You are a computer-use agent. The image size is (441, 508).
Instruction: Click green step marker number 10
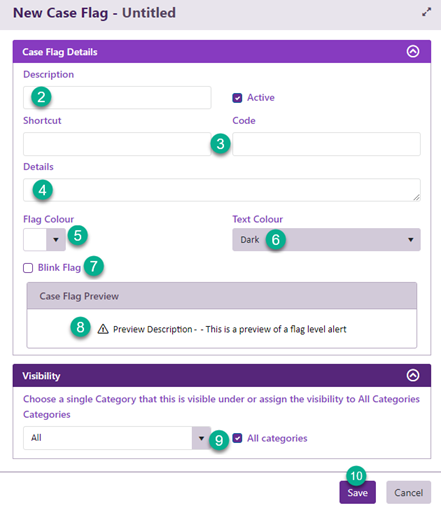(356, 476)
